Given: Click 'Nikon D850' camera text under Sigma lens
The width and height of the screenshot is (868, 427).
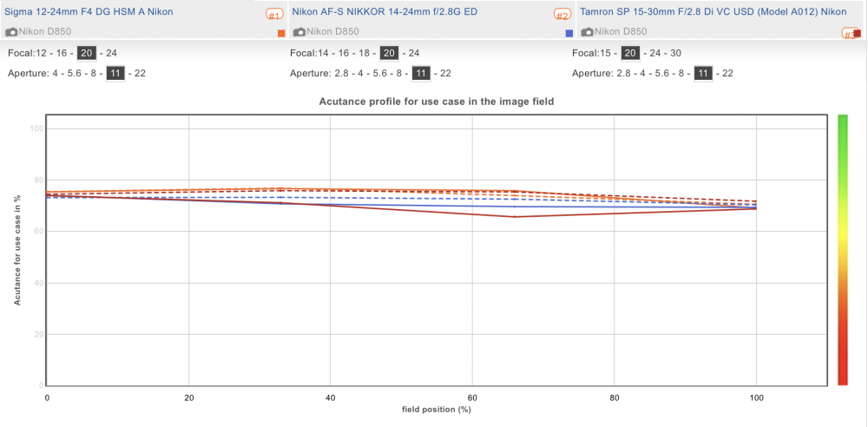Looking at the screenshot, I should (x=45, y=32).
